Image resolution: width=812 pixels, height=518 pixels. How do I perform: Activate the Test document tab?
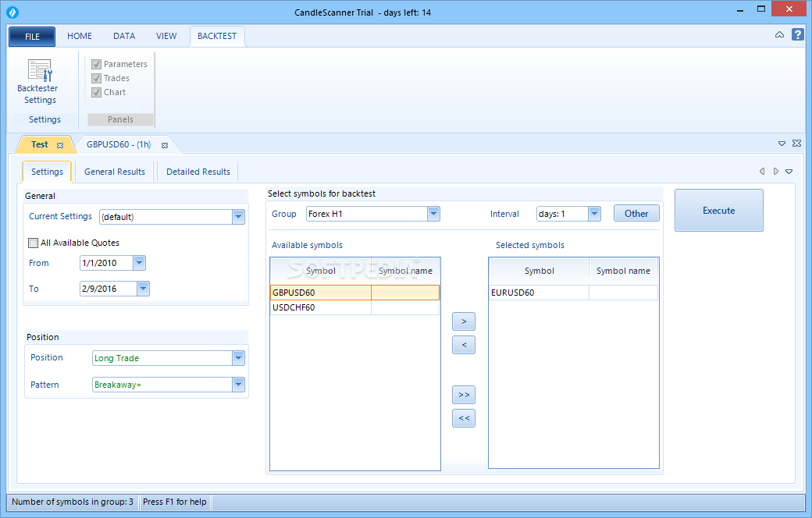coord(39,144)
